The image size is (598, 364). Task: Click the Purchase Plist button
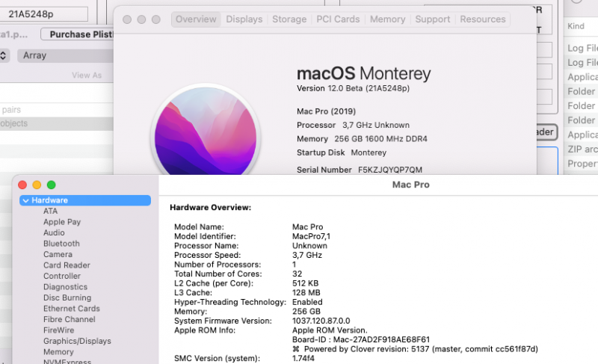pyautogui.click(x=77, y=34)
